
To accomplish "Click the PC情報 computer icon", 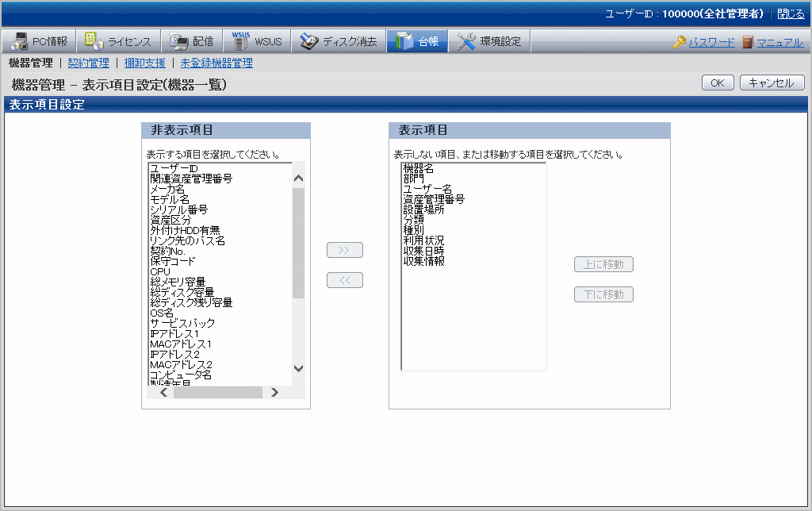I will pyautogui.click(x=19, y=41).
